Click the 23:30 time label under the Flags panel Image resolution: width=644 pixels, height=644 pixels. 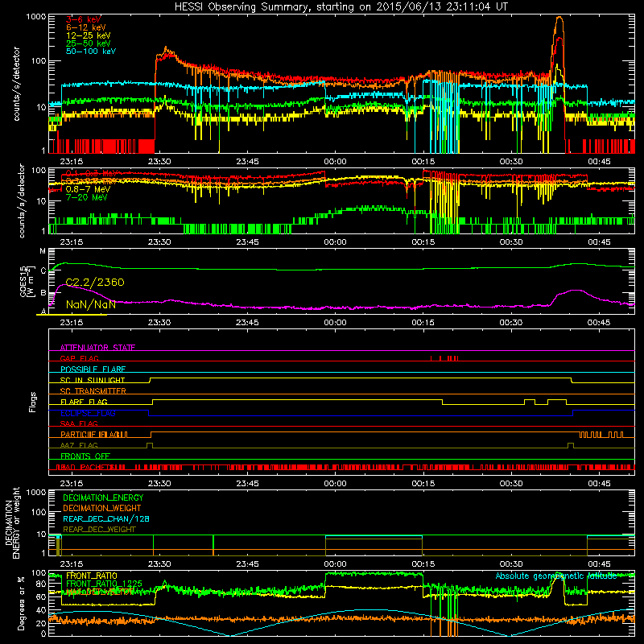[159, 484]
